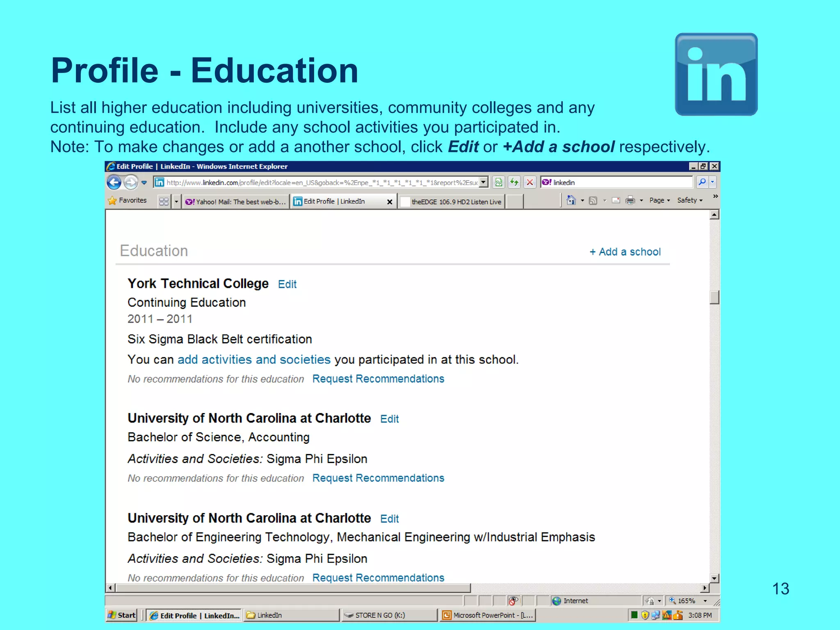This screenshot has height=630, width=840.
Task: Click the horizontal scrollbar thumb
Action: pyautogui.click(x=294, y=588)
